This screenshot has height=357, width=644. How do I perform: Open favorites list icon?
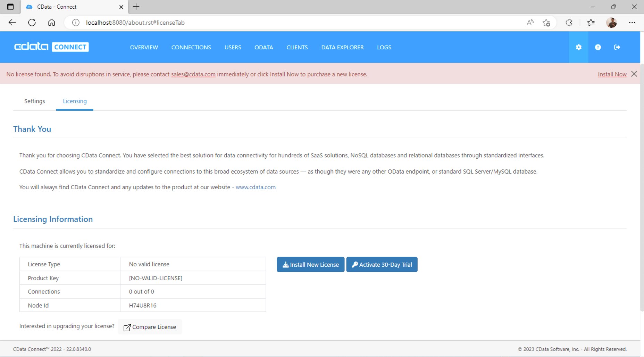pos(591,23)
